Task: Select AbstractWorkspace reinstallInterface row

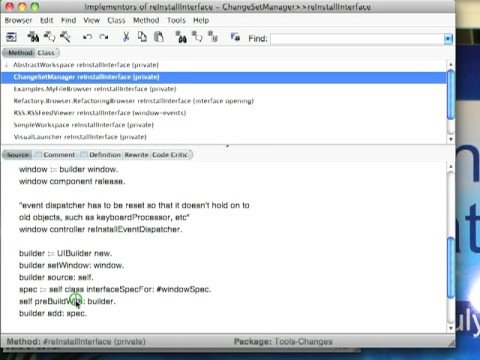Action: click(223, 65)
